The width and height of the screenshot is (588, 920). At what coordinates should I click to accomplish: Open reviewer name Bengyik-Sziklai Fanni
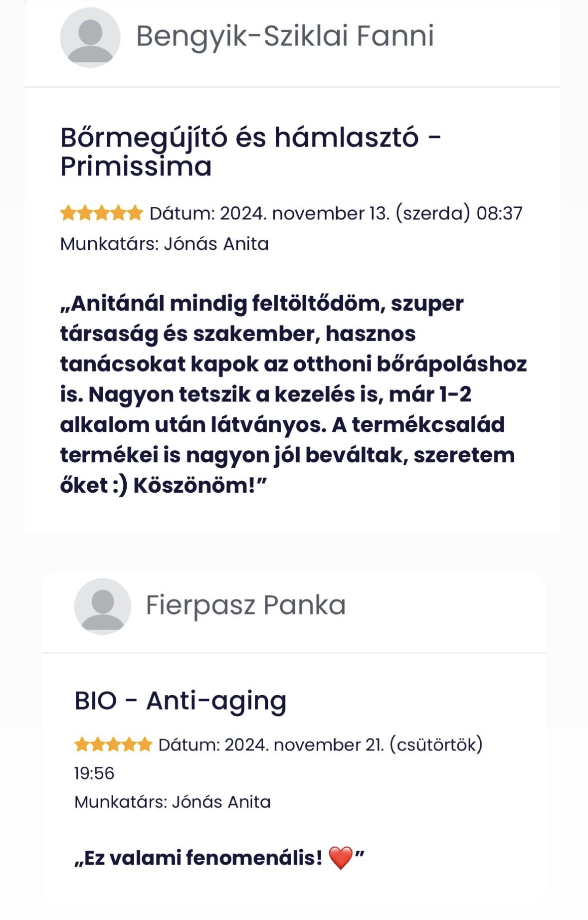click(x=285, y=36)
